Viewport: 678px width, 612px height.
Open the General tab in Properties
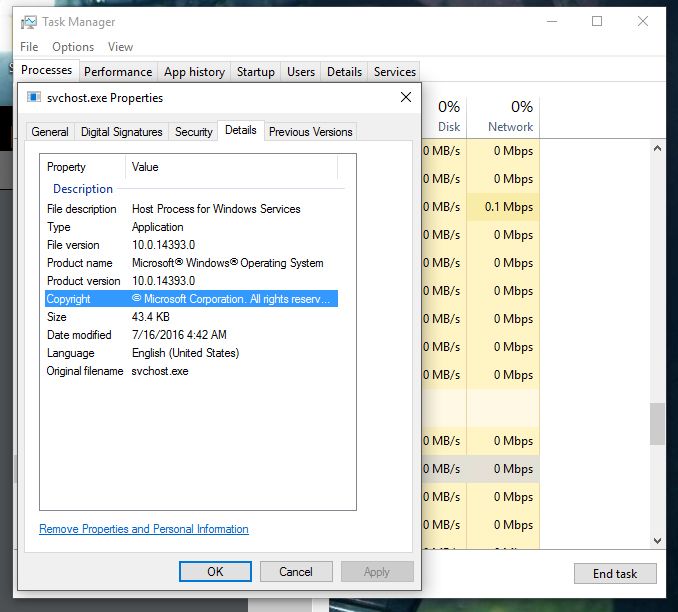pyautogui.click(x=50, y=132)
